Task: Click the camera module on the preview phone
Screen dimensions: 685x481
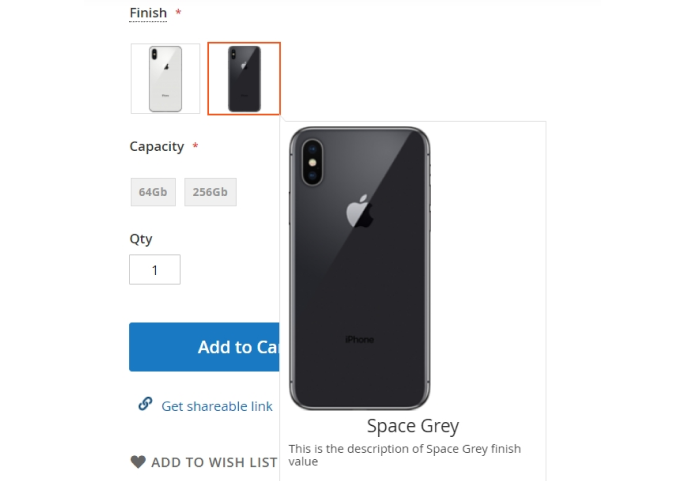Action: (310, 163)
